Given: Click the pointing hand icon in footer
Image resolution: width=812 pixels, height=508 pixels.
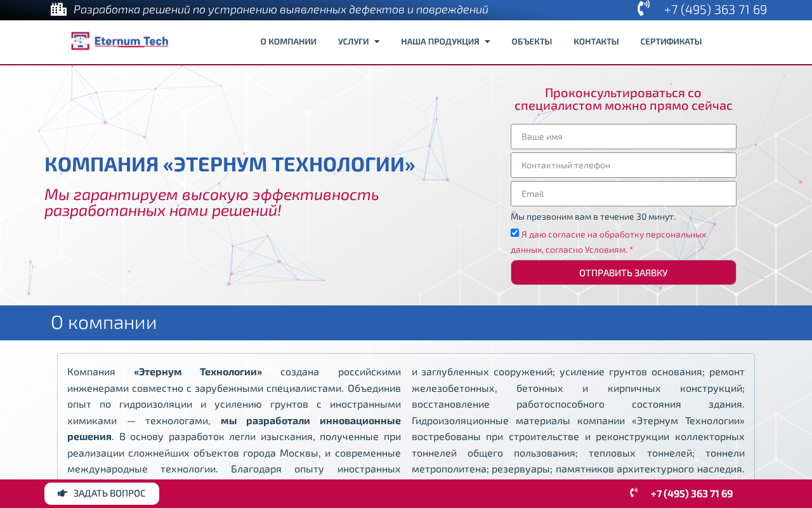Looking at the screenshot, I should (x=62, y=493).
